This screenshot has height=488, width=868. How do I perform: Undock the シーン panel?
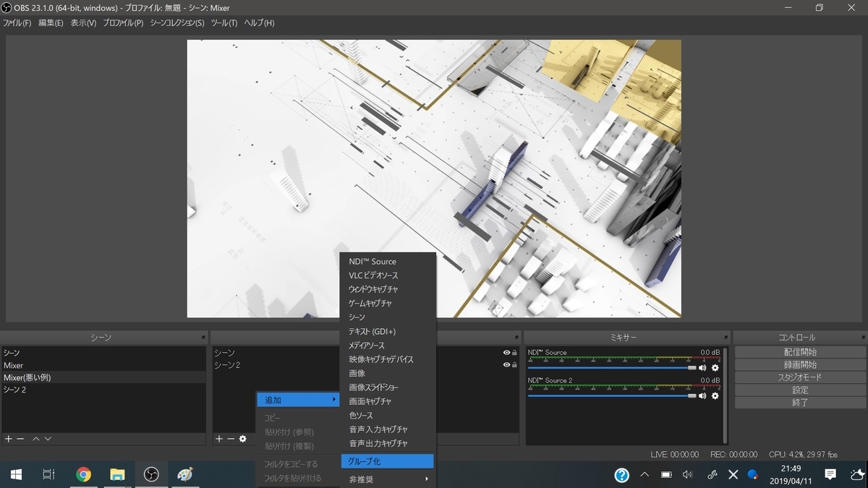pyautogui.click(x=203, y=338)
